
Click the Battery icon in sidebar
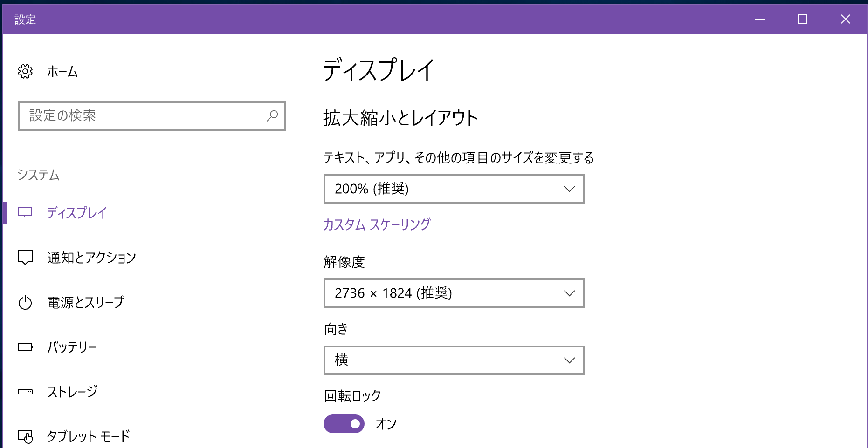pos(25,347)
